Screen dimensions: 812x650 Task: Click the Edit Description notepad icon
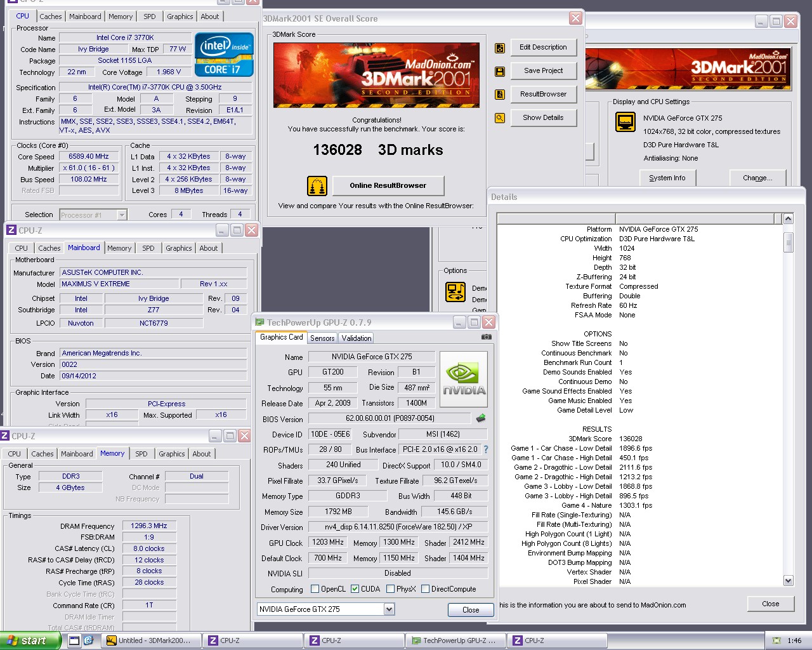click(x=500, y=48)
